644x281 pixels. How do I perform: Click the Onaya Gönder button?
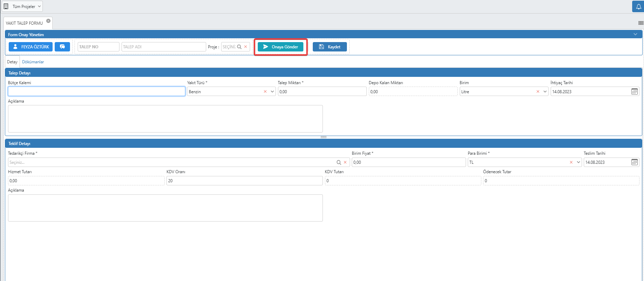(x=280, y=47)
